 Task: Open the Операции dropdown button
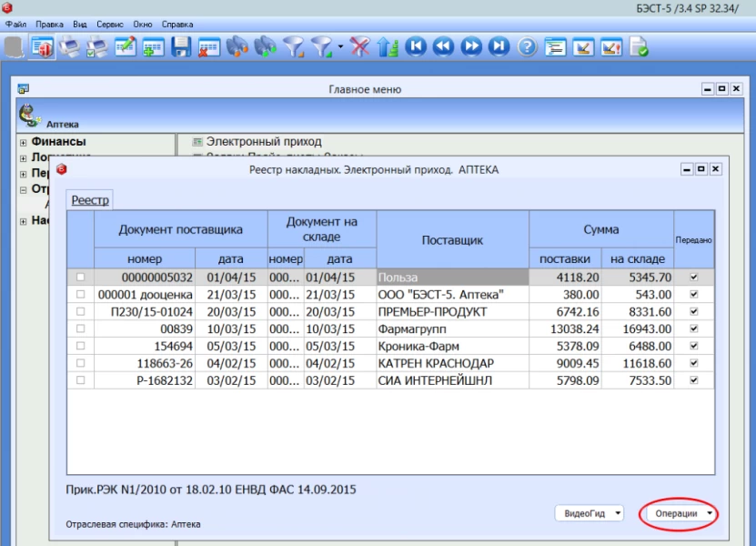point(679,514)
